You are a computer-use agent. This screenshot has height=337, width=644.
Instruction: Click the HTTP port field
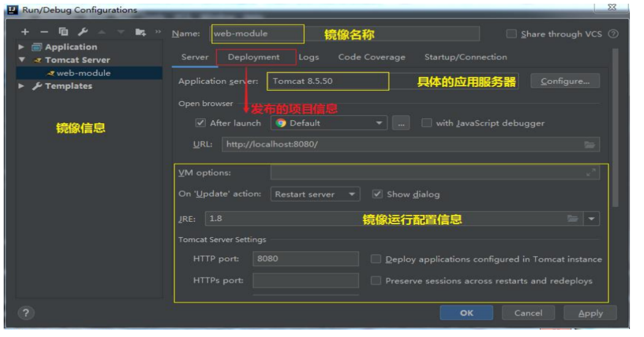pos(305,259)
